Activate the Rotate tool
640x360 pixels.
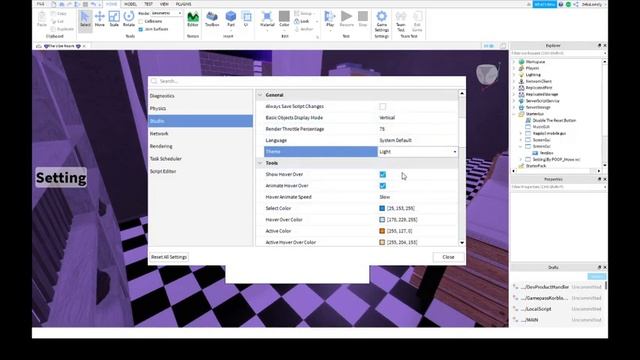click(x=129, y=20)
